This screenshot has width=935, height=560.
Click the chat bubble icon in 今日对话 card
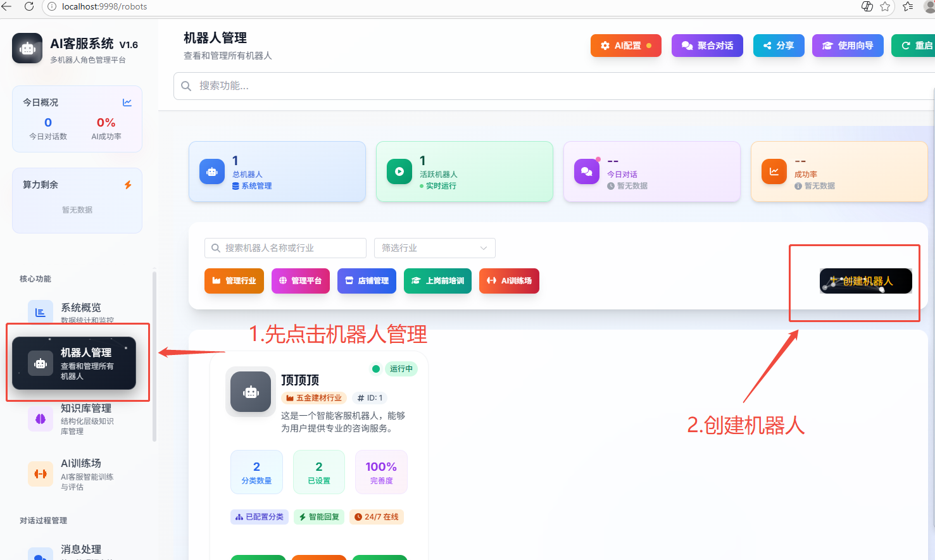tap(587, 171)
